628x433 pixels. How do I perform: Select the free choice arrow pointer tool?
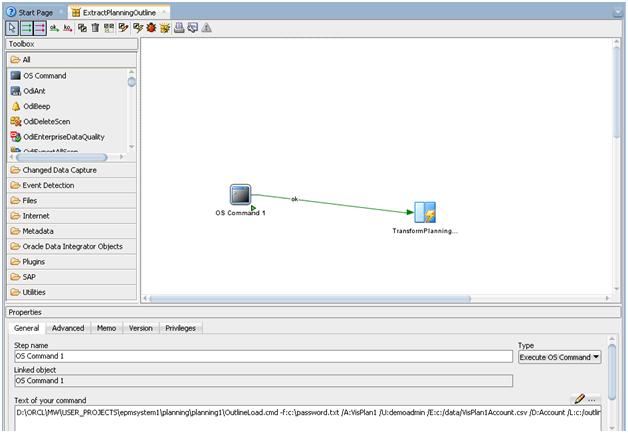(x=12, y=28)
